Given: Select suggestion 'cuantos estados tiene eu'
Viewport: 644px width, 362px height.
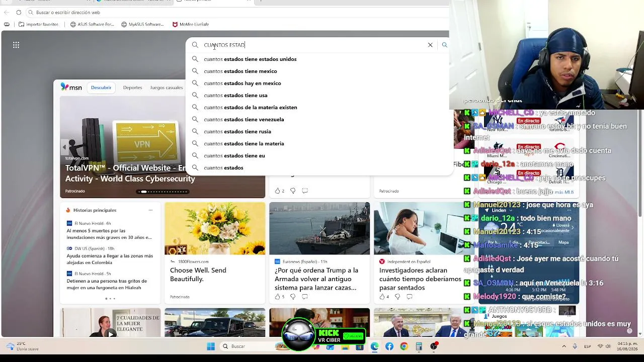Looking at the screenshot, I should pos(319,156).
